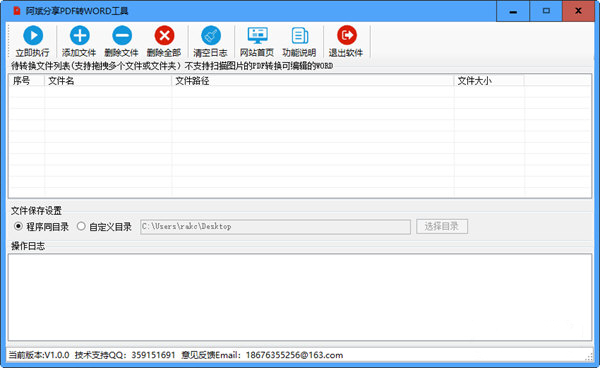This screenshot has height=368, width=600.
Task: Click the 清空日志 broom icon
Action: coord(211,36)
